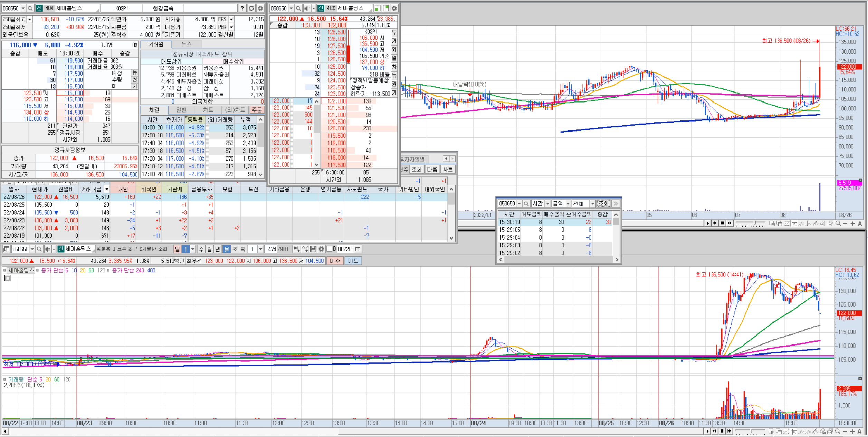Toggle speaker icon in order book panel
Viewport: 868px width, 437px height.
tap(307, 8)
